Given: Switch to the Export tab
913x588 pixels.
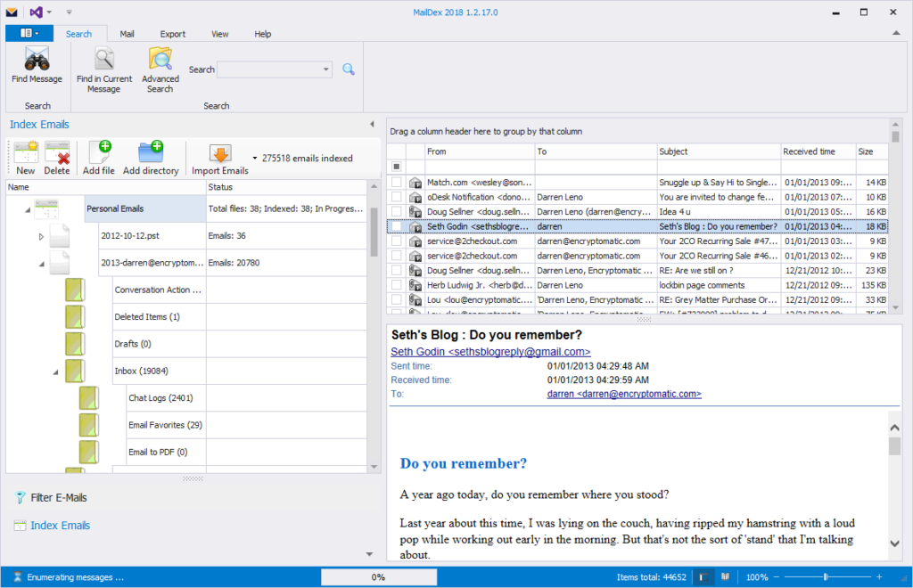Looking at the screenshot, I should (x=172, y=33).
